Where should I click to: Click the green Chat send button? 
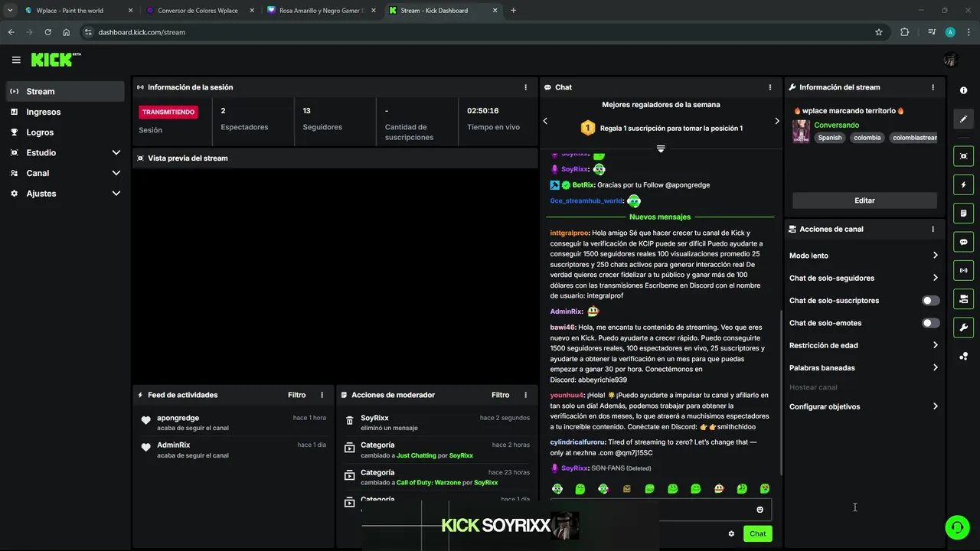click(x=757, y=533)
